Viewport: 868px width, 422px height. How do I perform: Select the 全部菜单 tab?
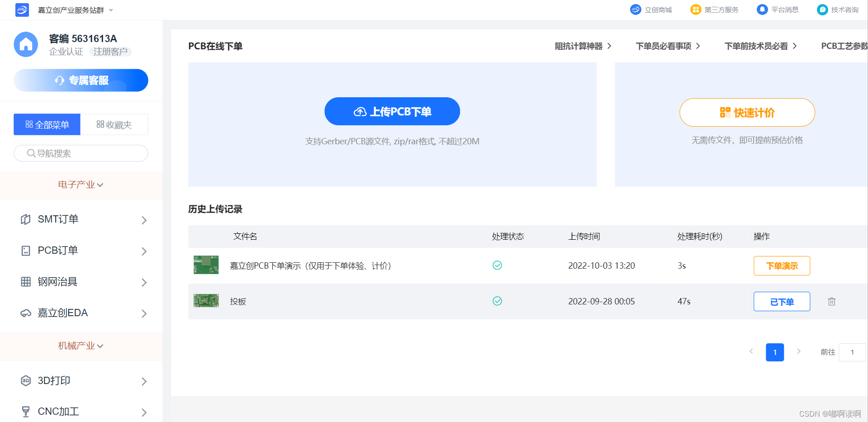click(47, 124)
